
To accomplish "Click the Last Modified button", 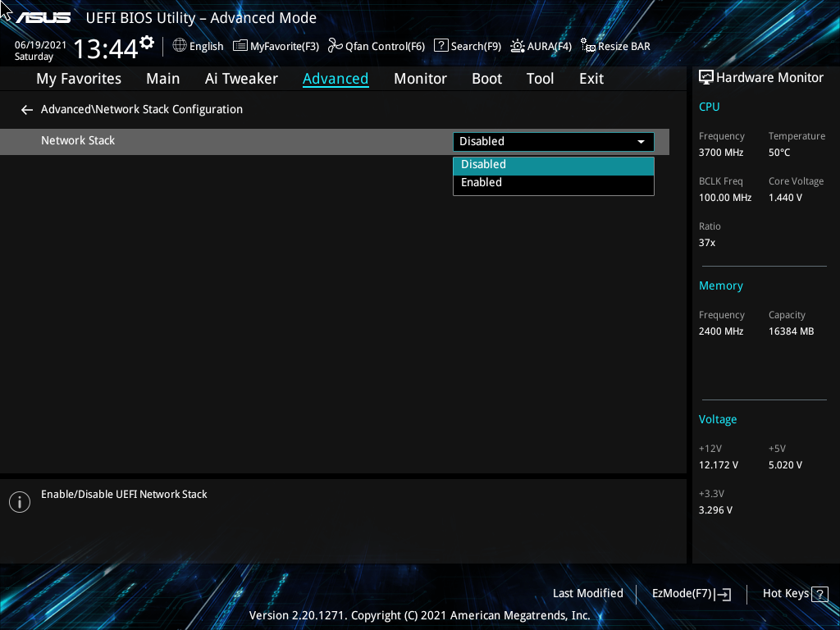I will tap(588, 593).
